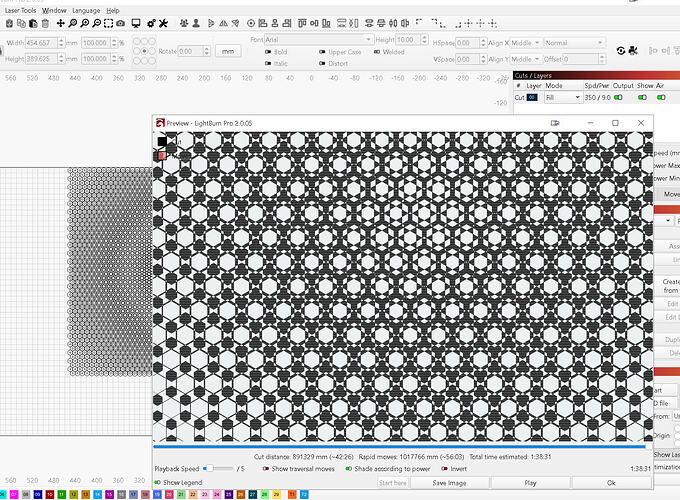Select the magenta 07 color swatch

(14, 494)
